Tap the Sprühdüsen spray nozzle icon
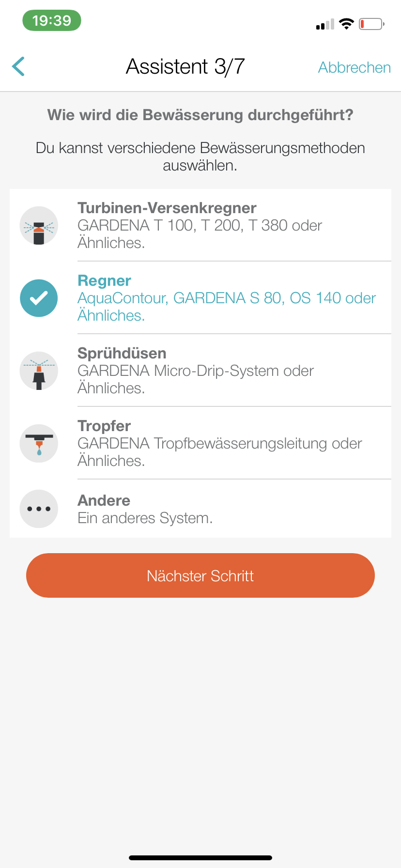 click(x=39, y=371)
